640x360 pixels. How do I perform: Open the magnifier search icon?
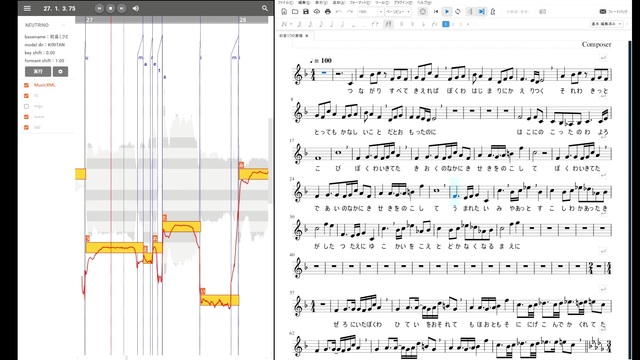click(264, 8)
